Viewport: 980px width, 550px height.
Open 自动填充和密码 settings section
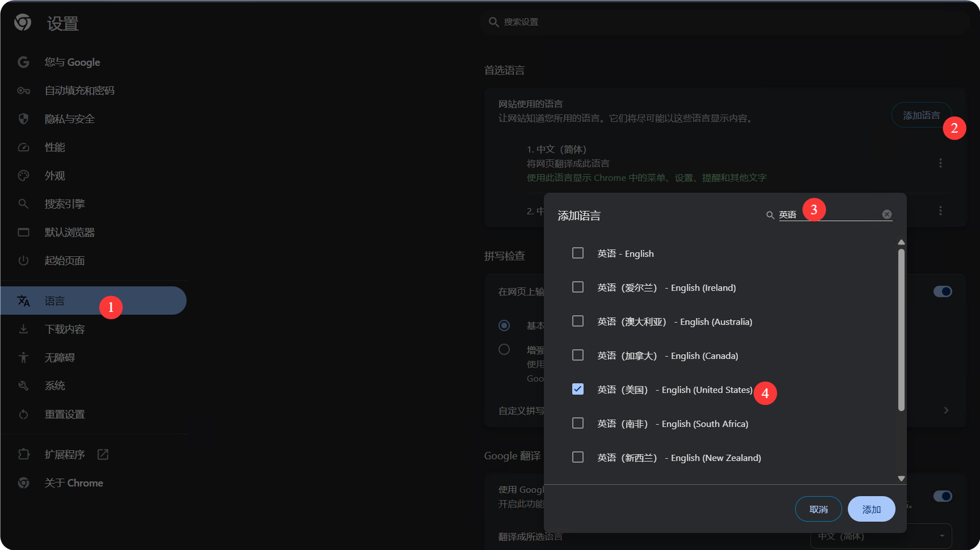[x=94, y=91]
